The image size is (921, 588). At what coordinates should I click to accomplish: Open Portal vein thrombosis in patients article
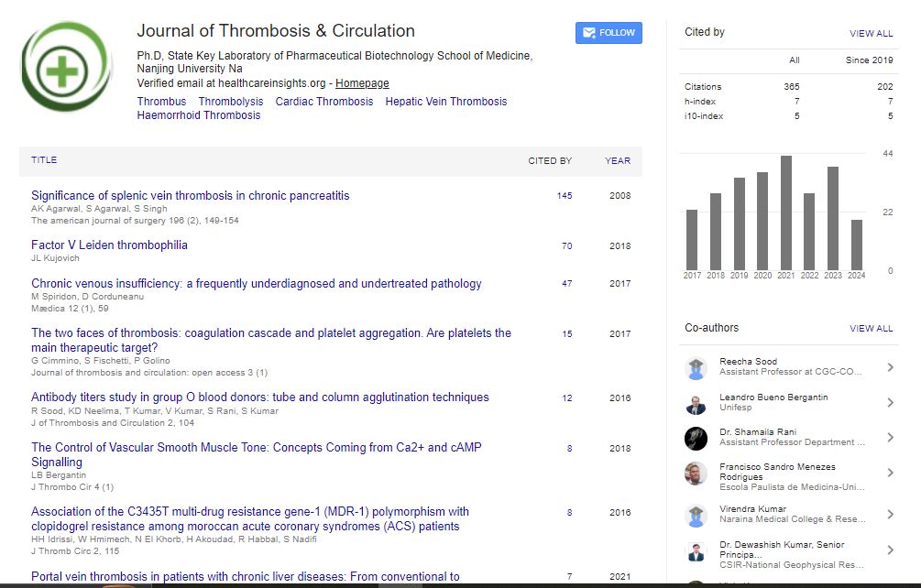click(x=246, y=577)
